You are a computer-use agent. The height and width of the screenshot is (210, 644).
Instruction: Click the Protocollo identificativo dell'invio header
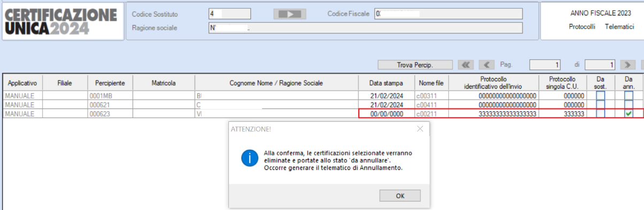pos(493,83)
